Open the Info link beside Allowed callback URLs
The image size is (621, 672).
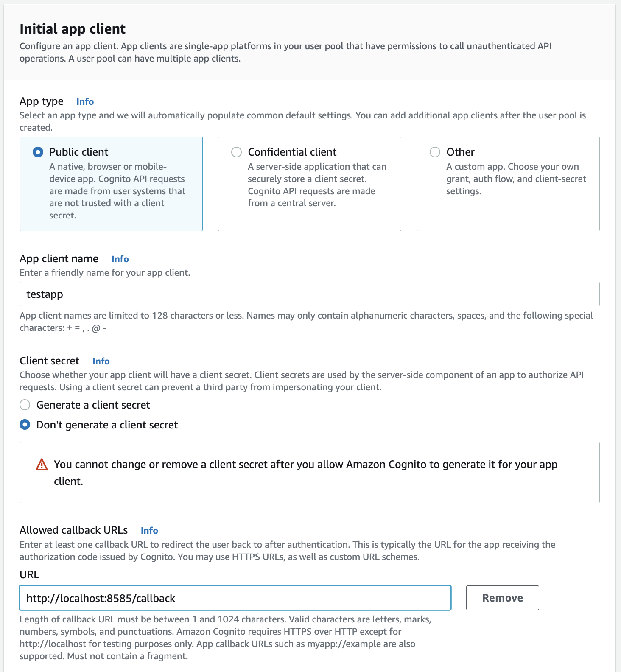(x=149, y=530)
